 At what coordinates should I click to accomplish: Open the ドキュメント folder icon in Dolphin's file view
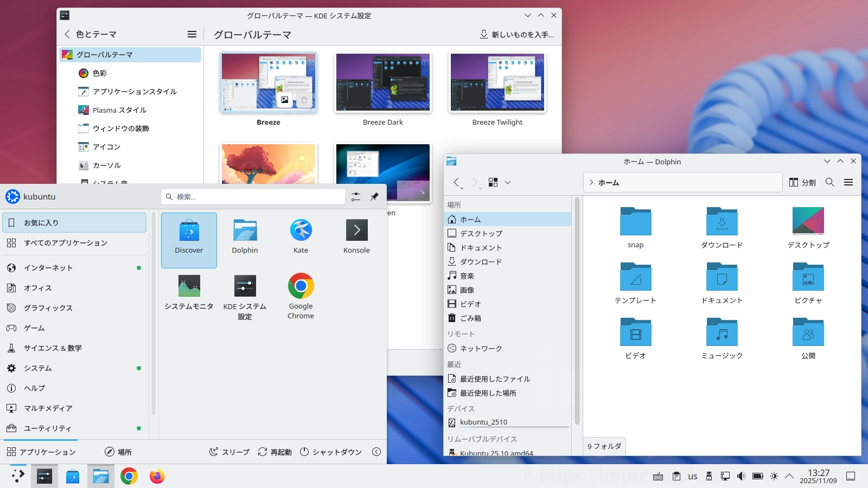pyautogui.click(x=722, y=283)
